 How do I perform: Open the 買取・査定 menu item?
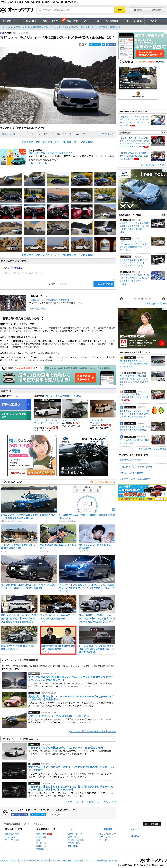coord(72,21)
